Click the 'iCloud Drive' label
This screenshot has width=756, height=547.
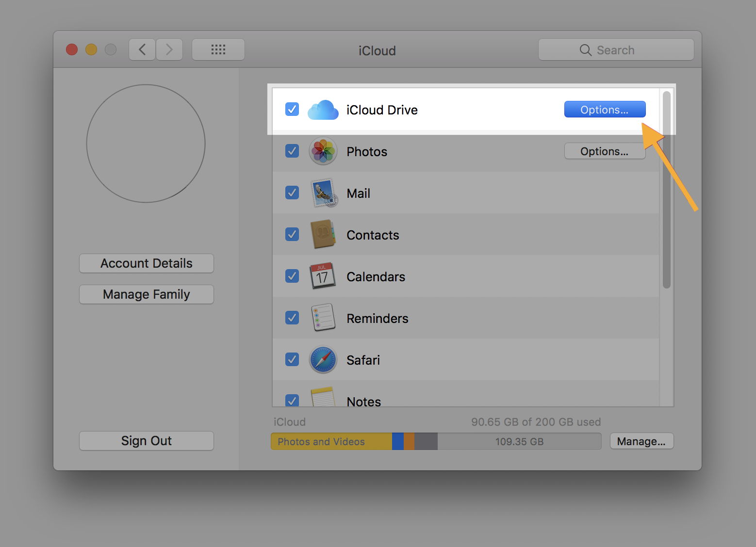pyautogui.click(x=382, y=110)
